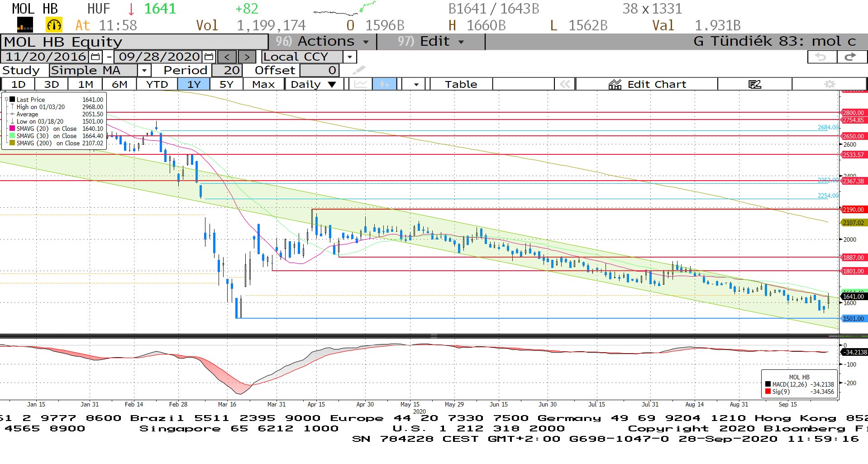This screenshot has width=868, height=464.
Task: Open the end date calendar picker
Action: [209, 57]
